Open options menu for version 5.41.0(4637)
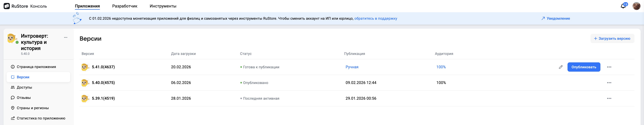This screenshot has height=125, width=644. tap(610, 67)
